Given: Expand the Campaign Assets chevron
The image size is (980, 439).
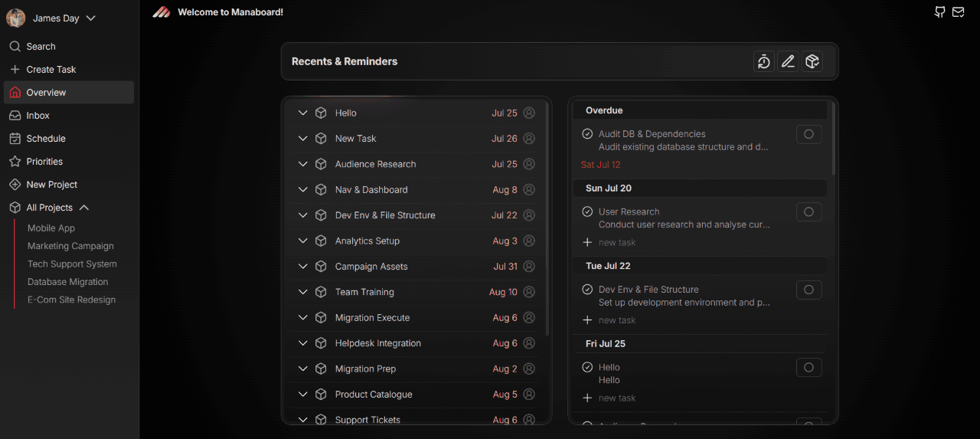Looking at the screenshot, I should 302,267.
